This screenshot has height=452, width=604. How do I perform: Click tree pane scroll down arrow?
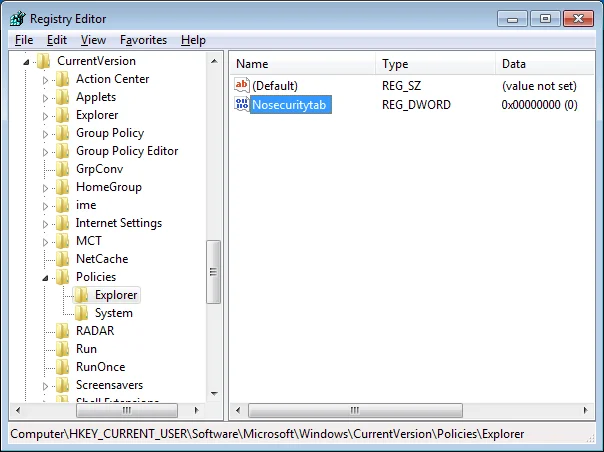click(214, 394)
